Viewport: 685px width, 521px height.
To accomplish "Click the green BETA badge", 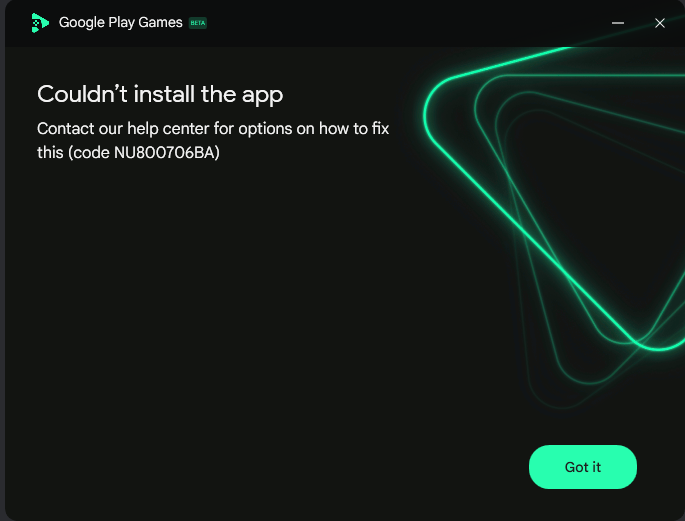I will pos(197,23).
